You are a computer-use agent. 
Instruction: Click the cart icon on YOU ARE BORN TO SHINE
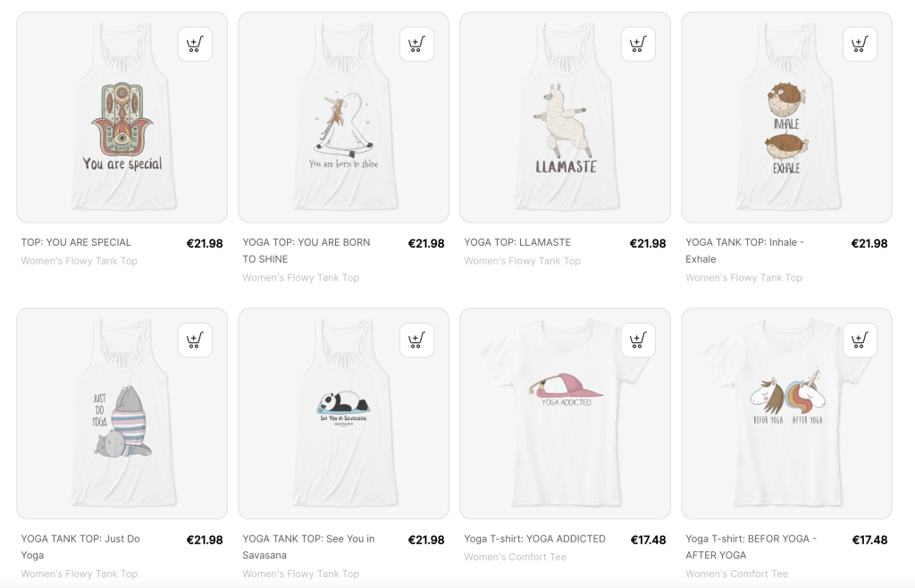point(417,44)
